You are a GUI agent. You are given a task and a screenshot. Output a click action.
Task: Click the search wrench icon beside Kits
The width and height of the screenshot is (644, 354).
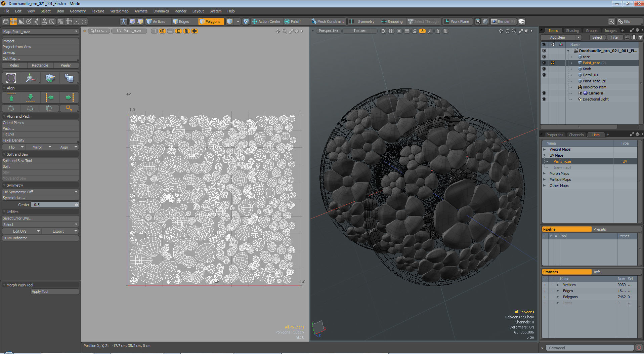(612, 22)
